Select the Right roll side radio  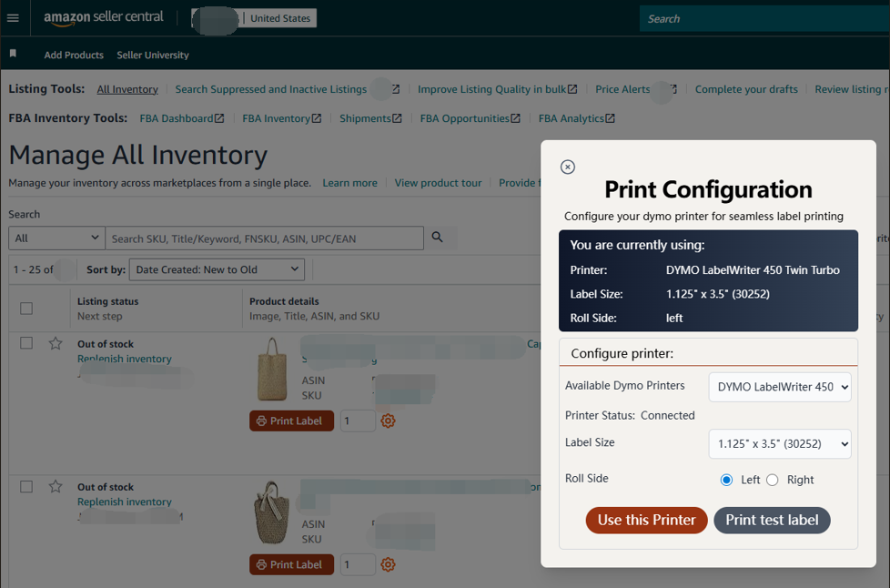click(773, 480)
